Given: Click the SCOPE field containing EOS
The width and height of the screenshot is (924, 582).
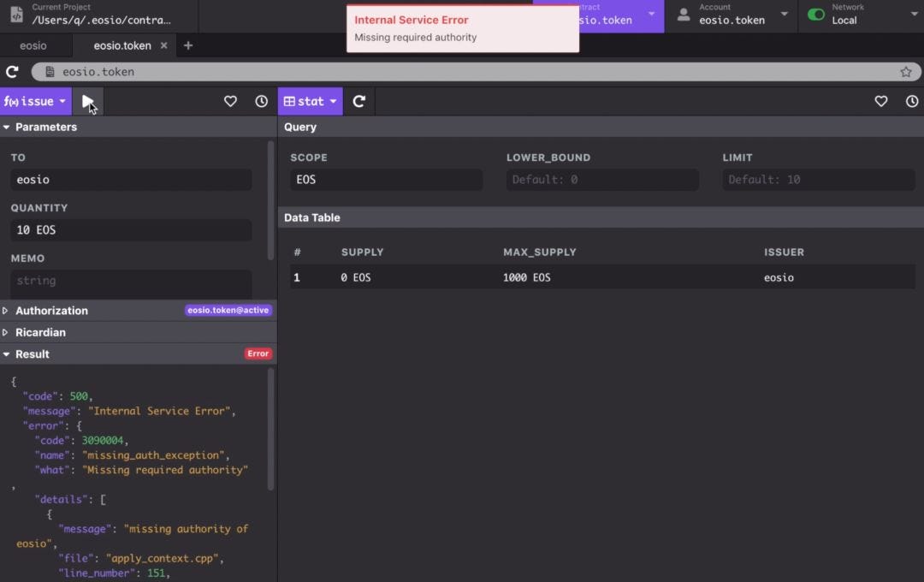Looking at the screenshot, I should click(386, 180).
